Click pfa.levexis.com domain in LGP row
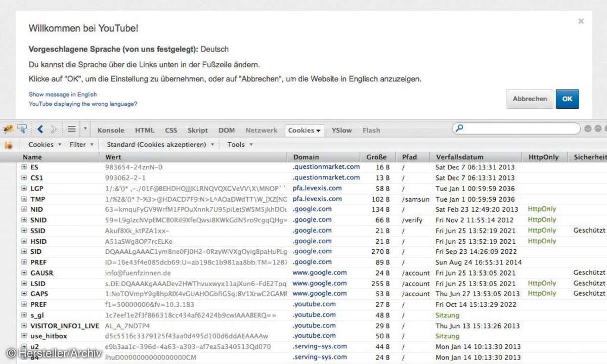This screenshot has height=364, width=607. tap(317, 188)
